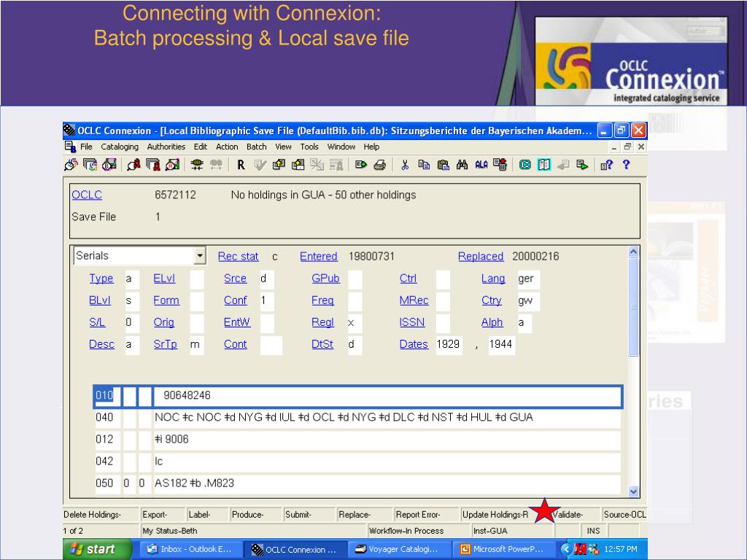Image resolution: width=747 pixels, height=560 pixels.
Task: Click the record scrollbar down arrow
Action: (633, 491)
